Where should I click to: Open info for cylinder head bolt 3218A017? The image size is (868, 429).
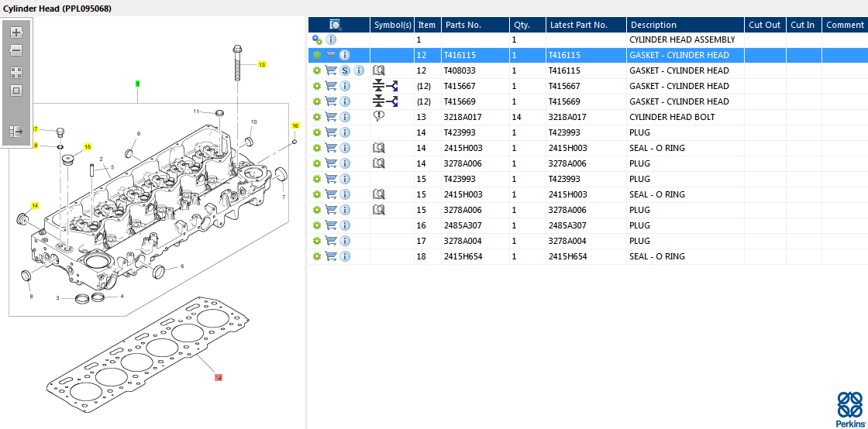tap(345, 117)
